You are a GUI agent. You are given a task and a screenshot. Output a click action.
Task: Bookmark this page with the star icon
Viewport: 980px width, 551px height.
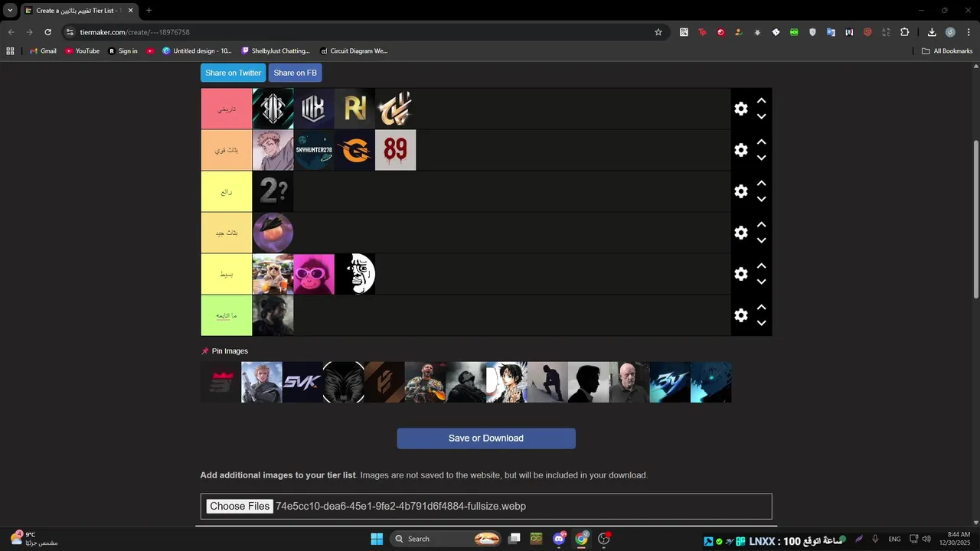658,32
